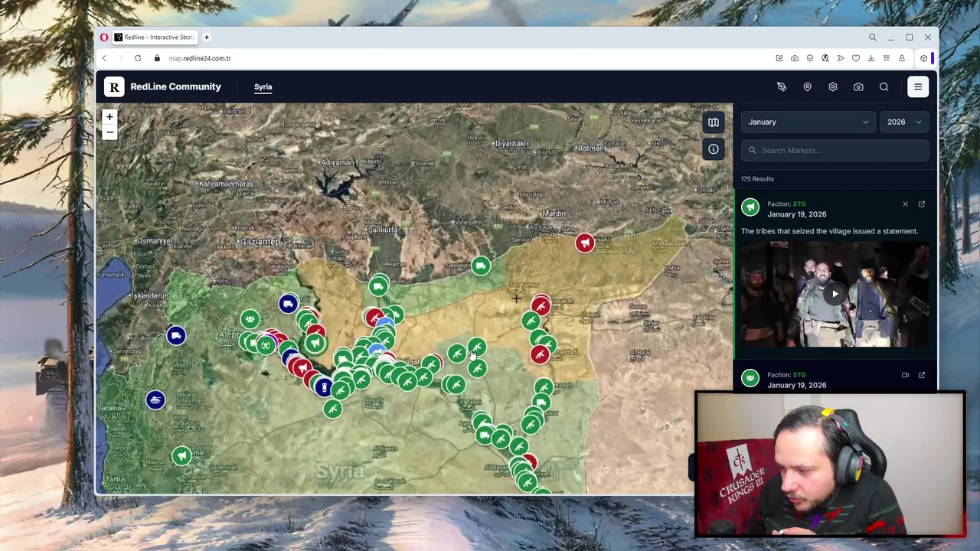The image size is (980, 551).
Task: Click the green faction icon on second card
Action: point(750,377)
